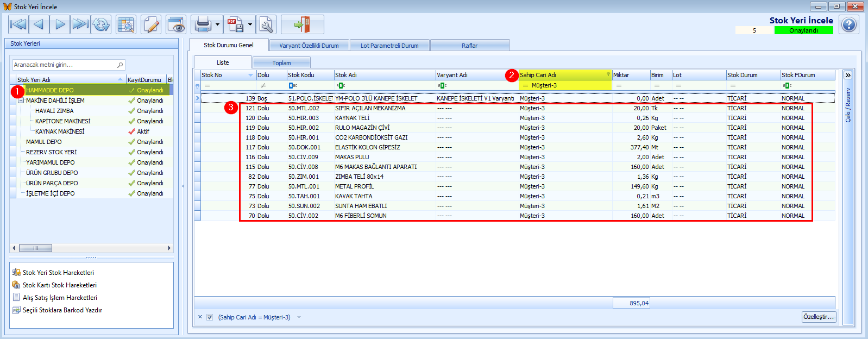Toggle the Sahip Cari Adı filter checkbox
This screenshot has width=868, height=339.
point(210,317)
